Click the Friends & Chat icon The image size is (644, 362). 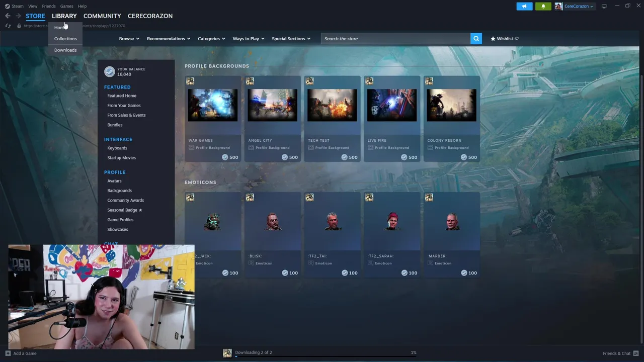(636, 353)
